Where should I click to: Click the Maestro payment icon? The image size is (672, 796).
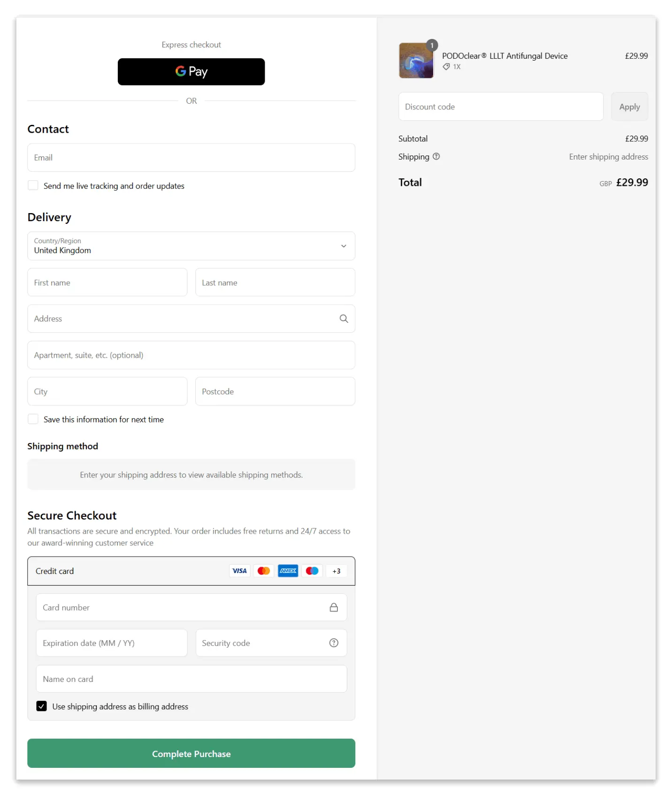(x=312, y=571)
